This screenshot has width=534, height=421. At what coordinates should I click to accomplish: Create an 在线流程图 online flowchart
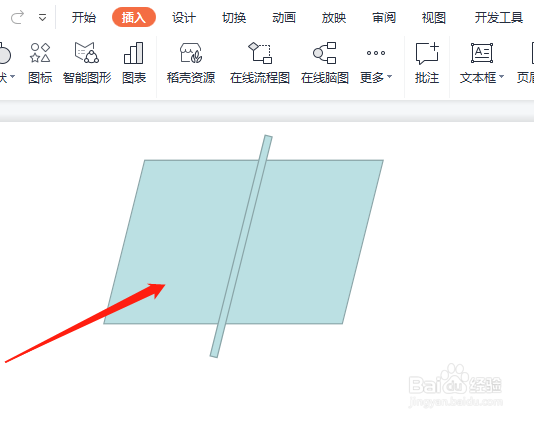260,63
